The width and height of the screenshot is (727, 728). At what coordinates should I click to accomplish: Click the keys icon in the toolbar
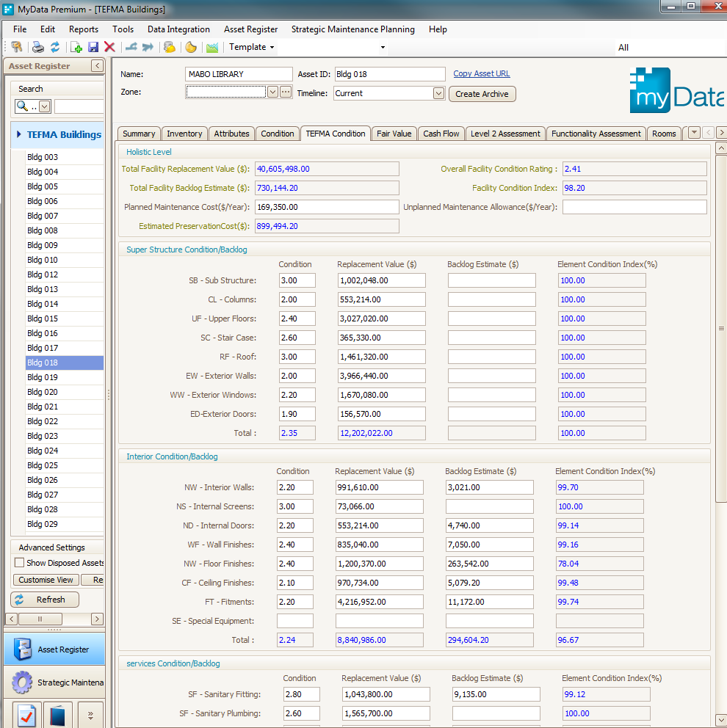click(x=16, y=47)
